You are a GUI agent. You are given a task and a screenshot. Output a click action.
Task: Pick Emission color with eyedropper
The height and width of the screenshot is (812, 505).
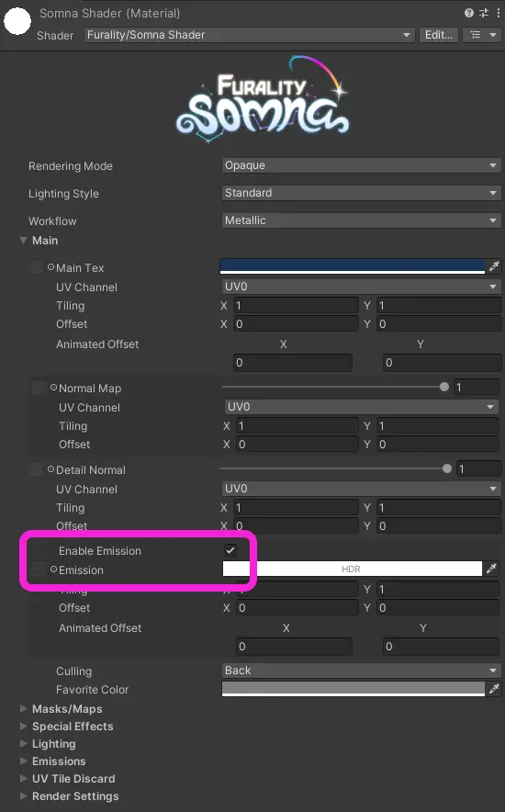tap(491, 569)
